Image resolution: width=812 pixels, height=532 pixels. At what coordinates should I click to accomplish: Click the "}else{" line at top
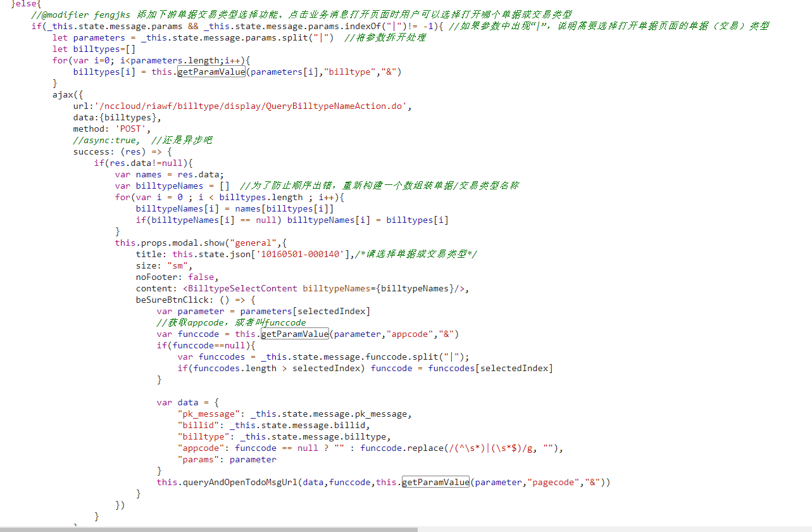[x=25, y=4]
